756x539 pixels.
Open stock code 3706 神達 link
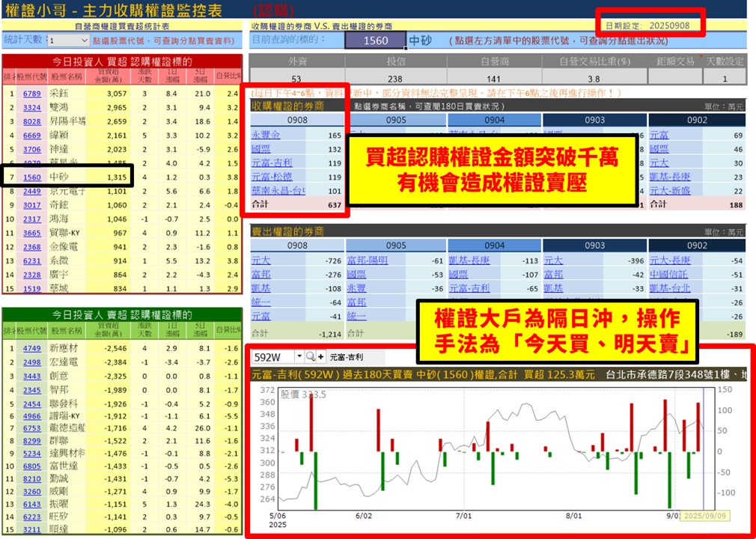[x=32, y=150]
